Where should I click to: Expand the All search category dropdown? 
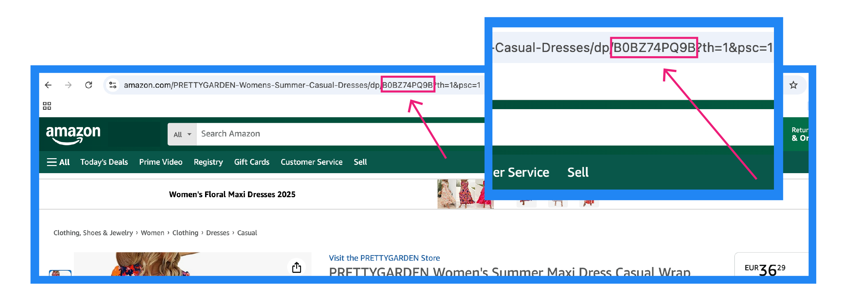click(x=182, y=134)
